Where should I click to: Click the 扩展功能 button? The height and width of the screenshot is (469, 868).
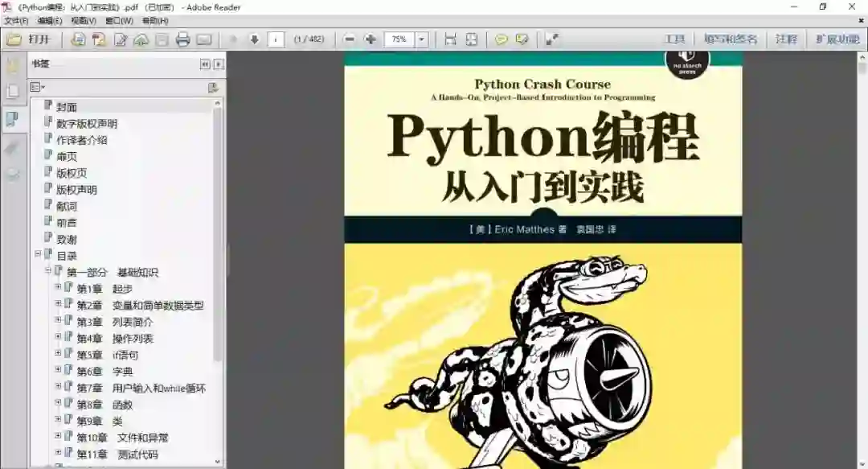837,39
